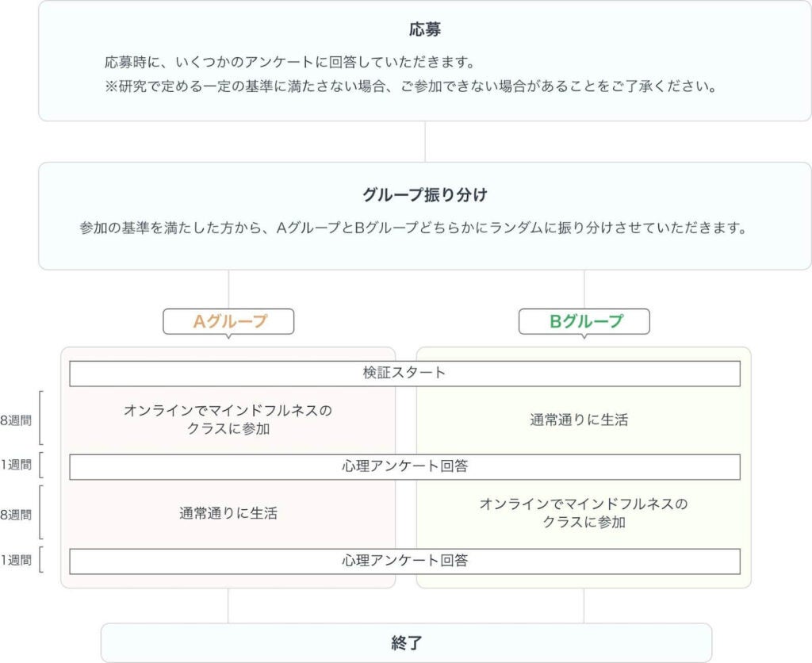This screenshot has width=812, height=663.
Task: Click Bグループ's first-period 通常通りに生活 text
Action: point(579,420)
